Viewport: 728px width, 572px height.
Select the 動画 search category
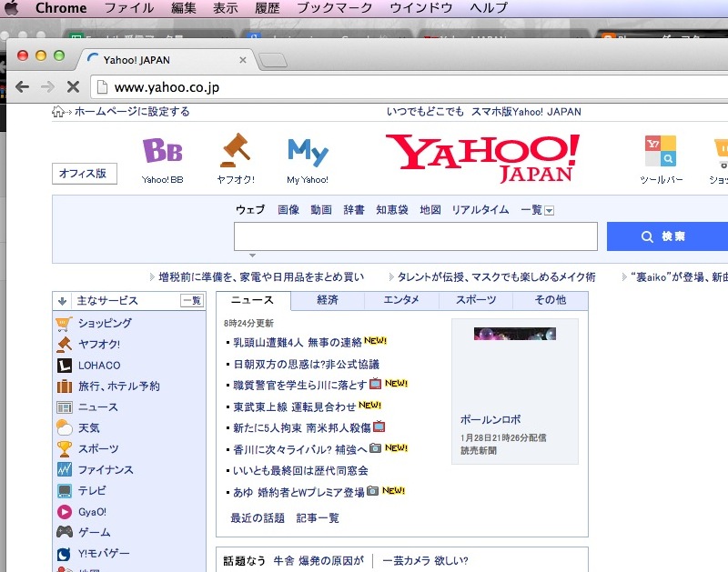click(321, 210)
